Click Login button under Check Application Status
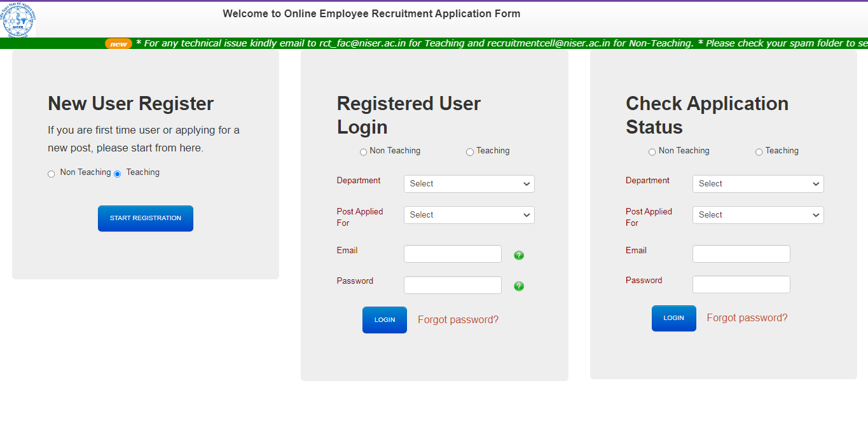 coord(673,318)
